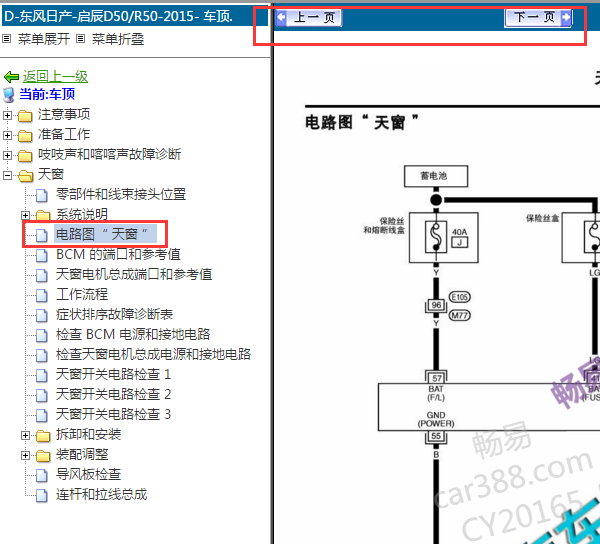The image size is (600, 544).
Task: Click page icon beside 连杆和拉线总成
Action: pos(42,495)
